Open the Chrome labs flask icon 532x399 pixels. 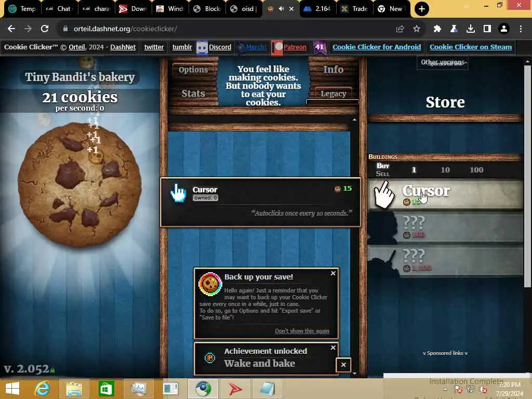pos(454,29)
